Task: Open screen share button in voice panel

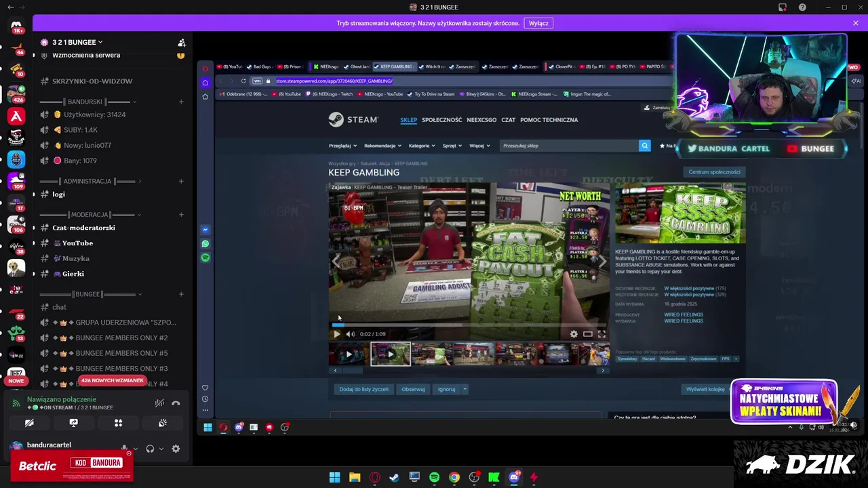Action: (74, 423)
